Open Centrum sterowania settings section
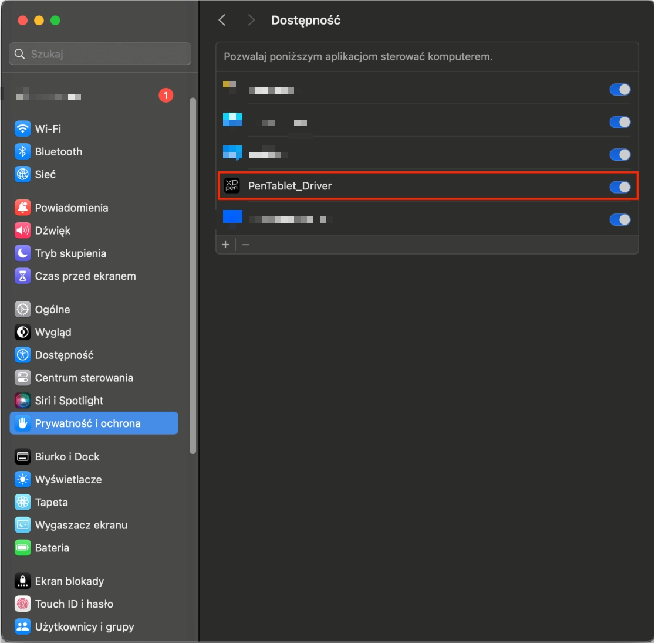 tap(84, 378)
